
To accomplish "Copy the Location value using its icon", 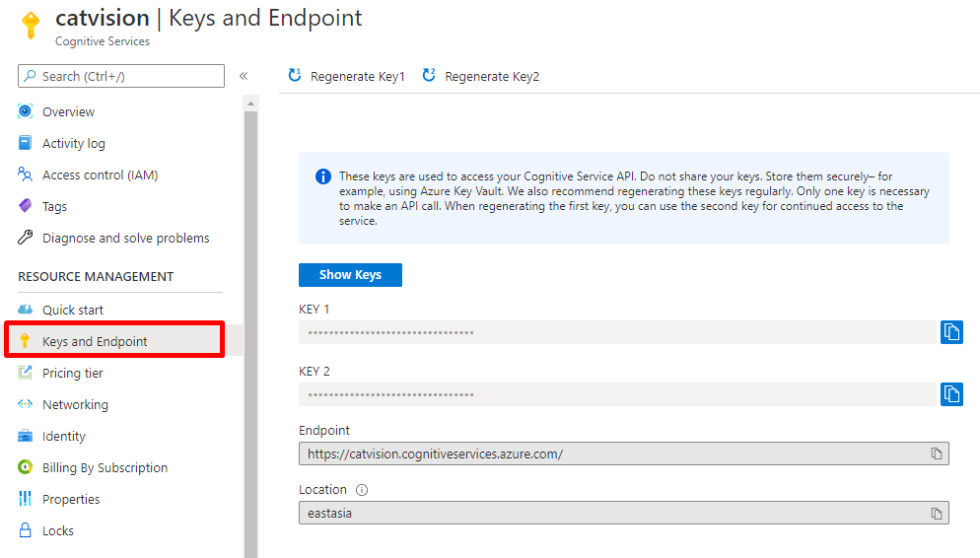I will 936,514.
